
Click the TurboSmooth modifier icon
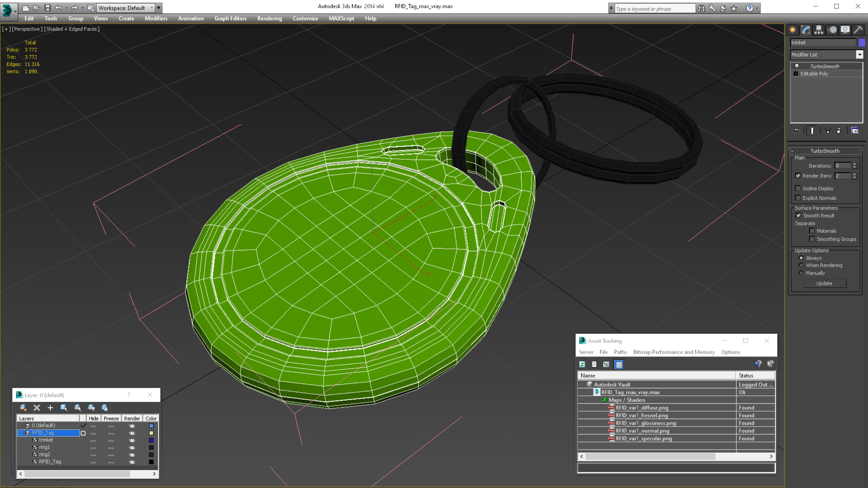pos(797,66)
